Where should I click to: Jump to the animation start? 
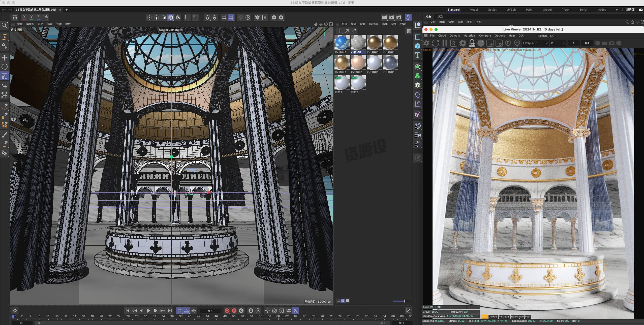pyautogui.click(x=127, y=311)
